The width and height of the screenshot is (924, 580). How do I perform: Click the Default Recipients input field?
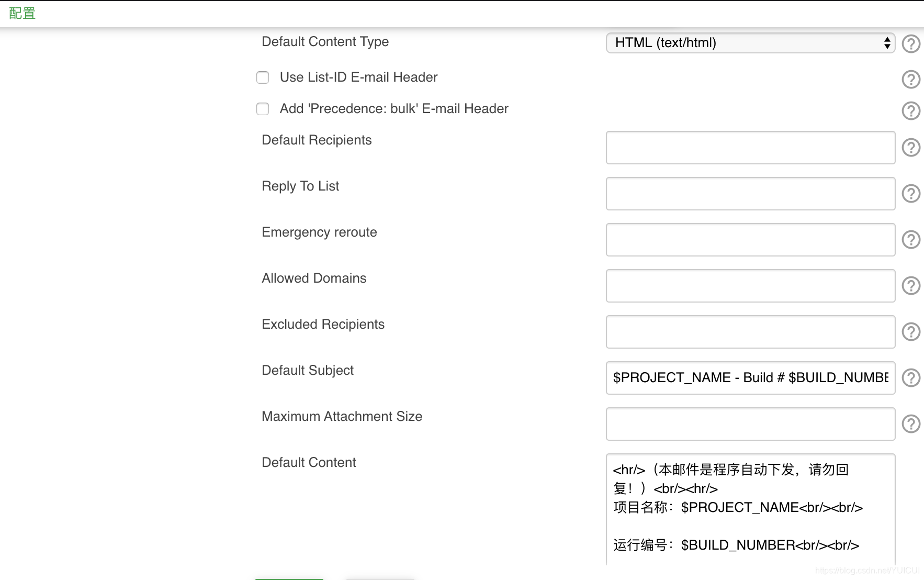[750, 148]
